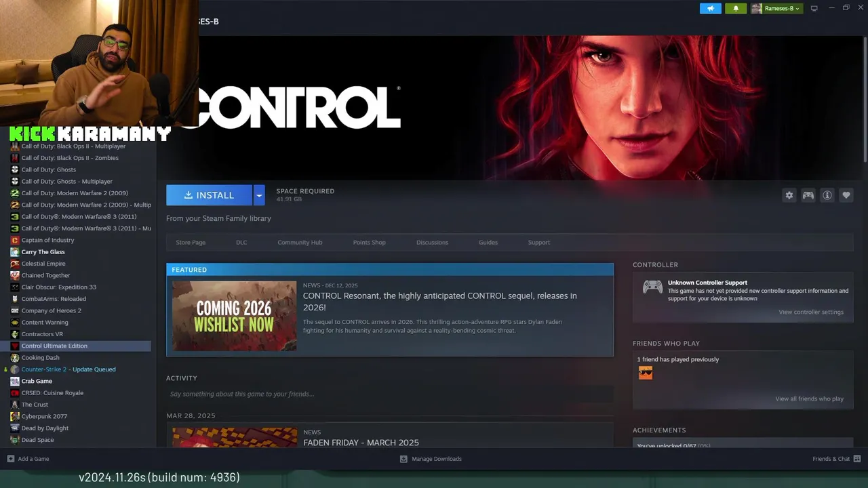The height and width of the screenshot is (488, 868).
Task: Open the notifications bell icon
Action: click(x=736, y=8)
